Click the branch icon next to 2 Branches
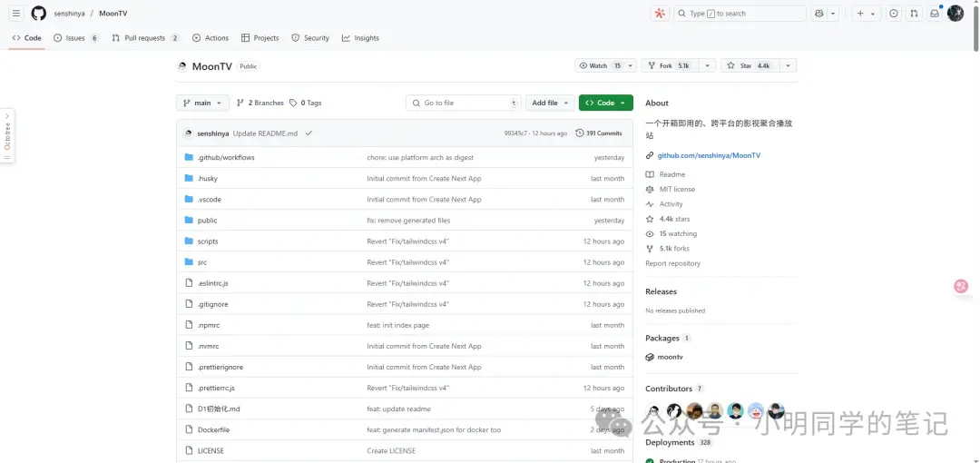The width and height of the screenshot is (980, 463). click(240, 103)
